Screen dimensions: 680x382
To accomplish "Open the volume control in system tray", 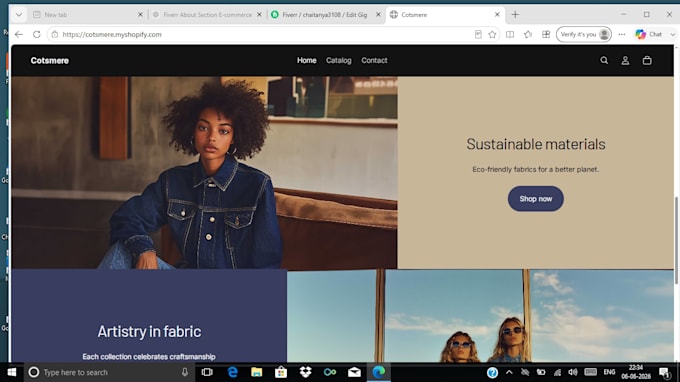I will tap(573, 372).
